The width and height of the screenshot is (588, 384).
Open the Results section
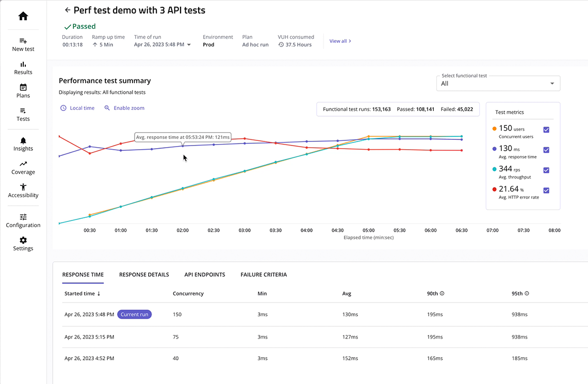point(23,68)
